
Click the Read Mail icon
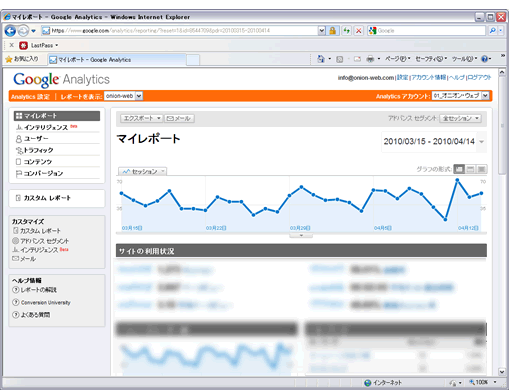pos(357,59)
